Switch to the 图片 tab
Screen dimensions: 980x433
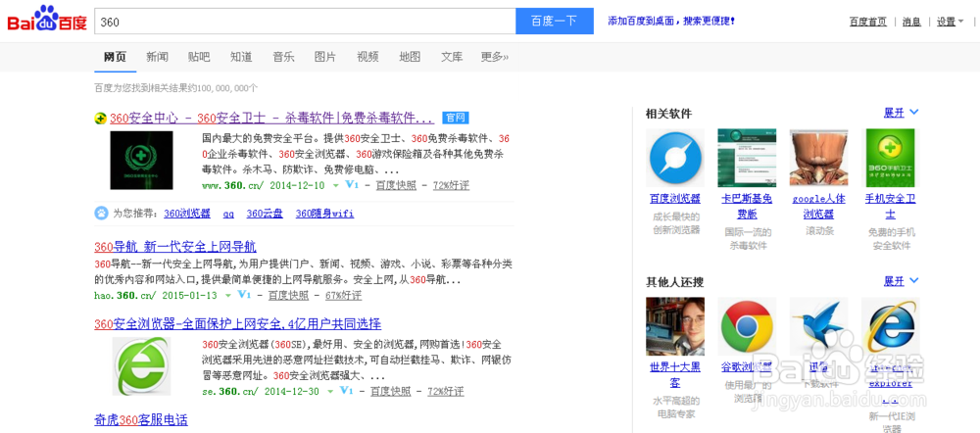coord(325,57)
